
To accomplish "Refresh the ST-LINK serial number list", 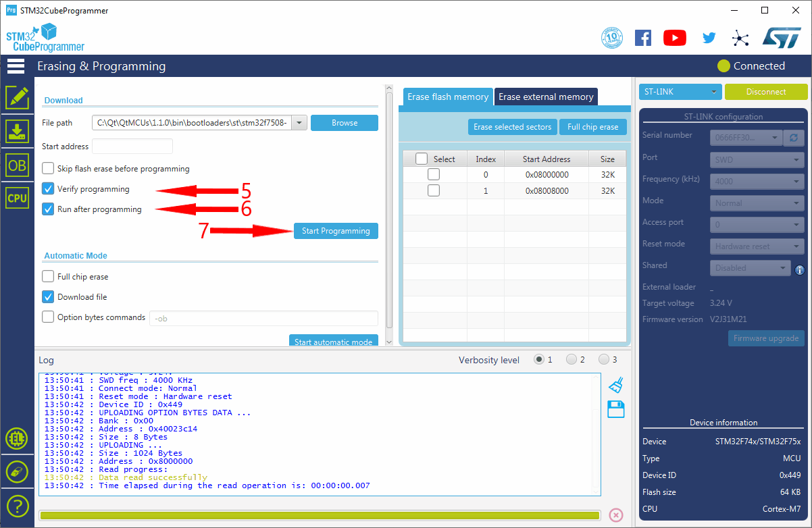I will pos(793,138).
